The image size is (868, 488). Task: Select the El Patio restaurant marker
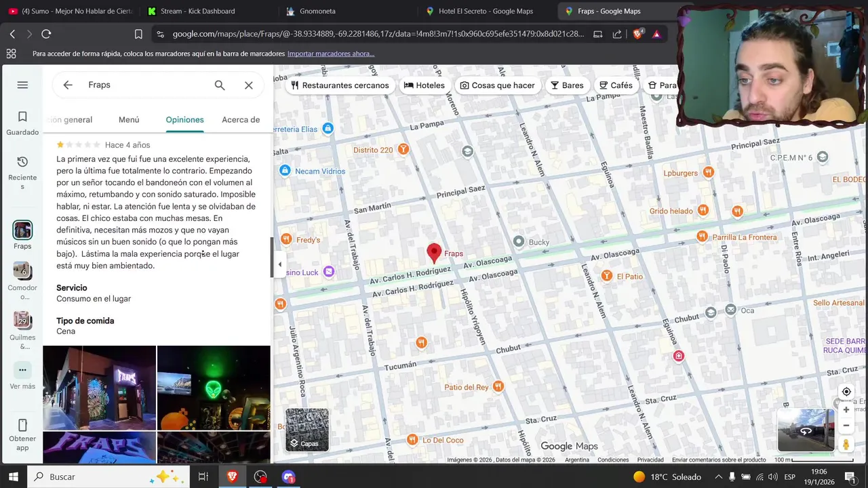607,276
